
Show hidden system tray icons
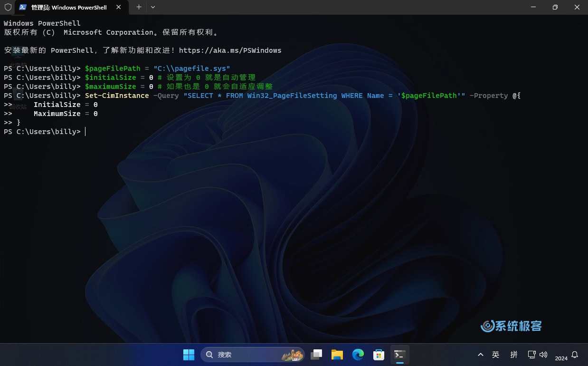coord(481,355)
